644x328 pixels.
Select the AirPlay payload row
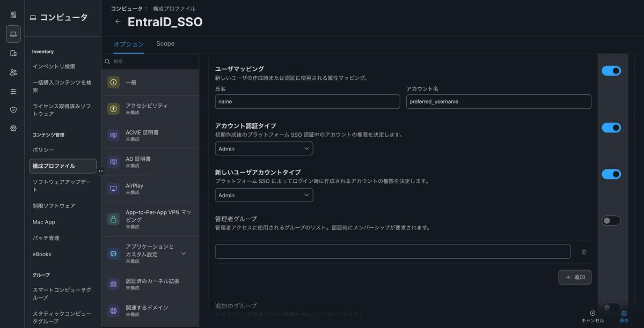pyautogui.click(x=150, y=189)
